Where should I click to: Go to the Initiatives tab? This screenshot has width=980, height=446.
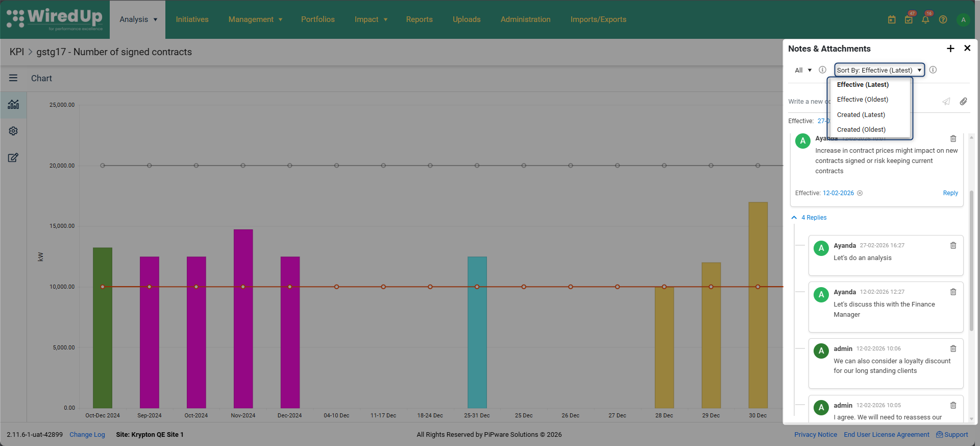192,19
